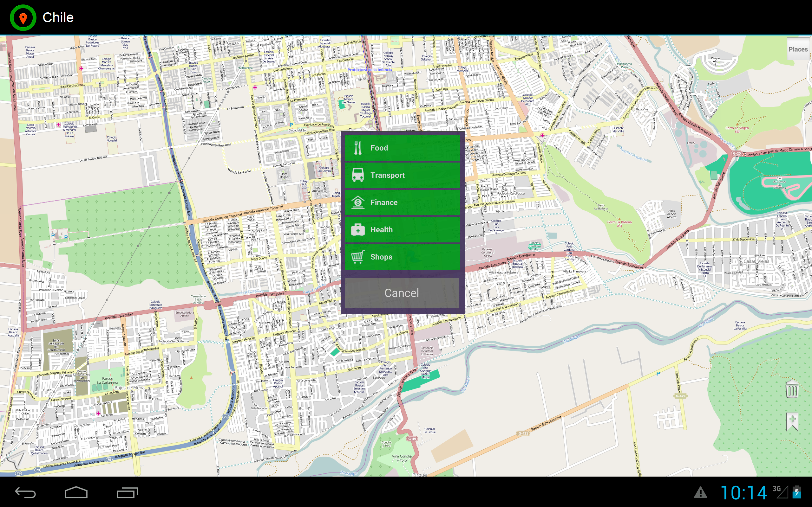Tap the green location pin next to Chile

[x=23, y=17]
